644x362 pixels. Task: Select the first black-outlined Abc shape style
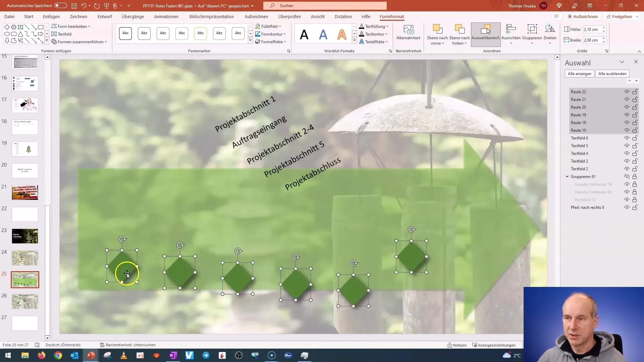pos(125,33)
